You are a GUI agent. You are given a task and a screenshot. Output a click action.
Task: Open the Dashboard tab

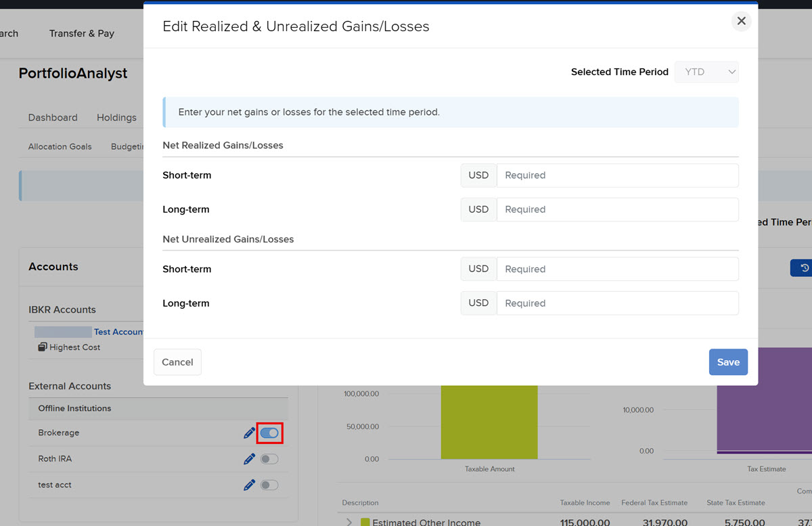click(53, 117)
